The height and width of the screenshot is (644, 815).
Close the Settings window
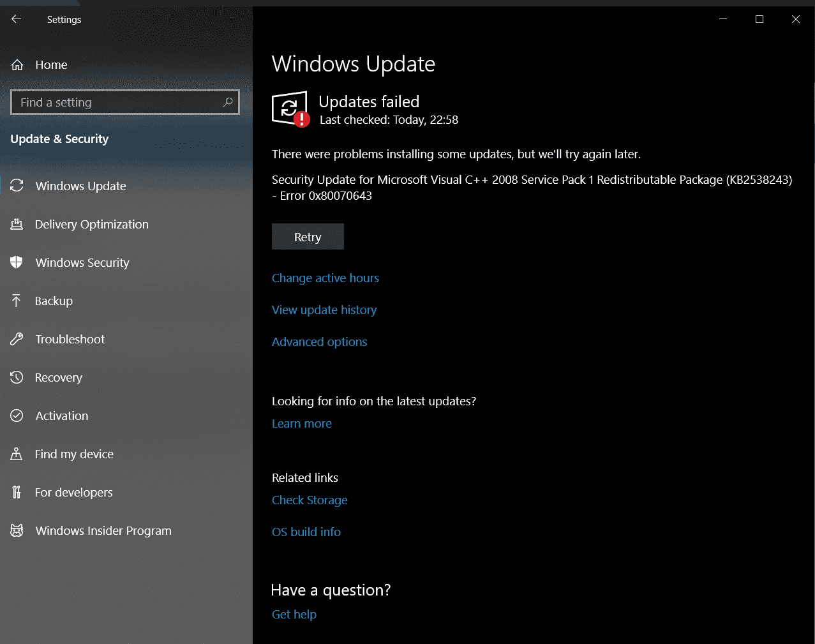coord(796,19)
